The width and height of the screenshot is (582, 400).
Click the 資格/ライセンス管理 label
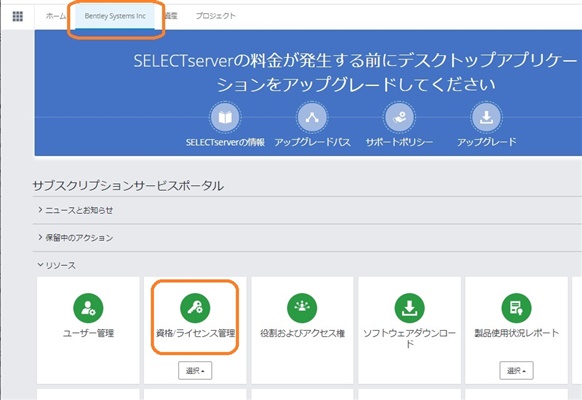195,333
